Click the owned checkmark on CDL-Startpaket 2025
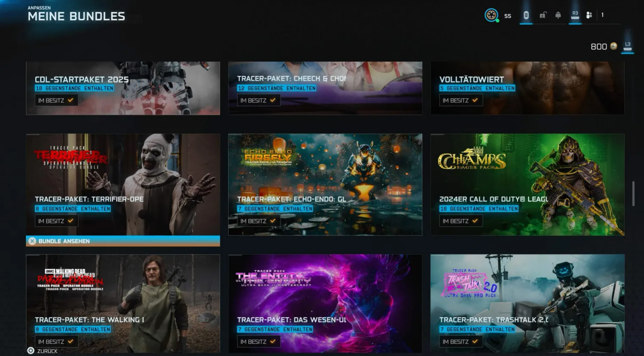The image size is (644, 356). coord(70,100)
